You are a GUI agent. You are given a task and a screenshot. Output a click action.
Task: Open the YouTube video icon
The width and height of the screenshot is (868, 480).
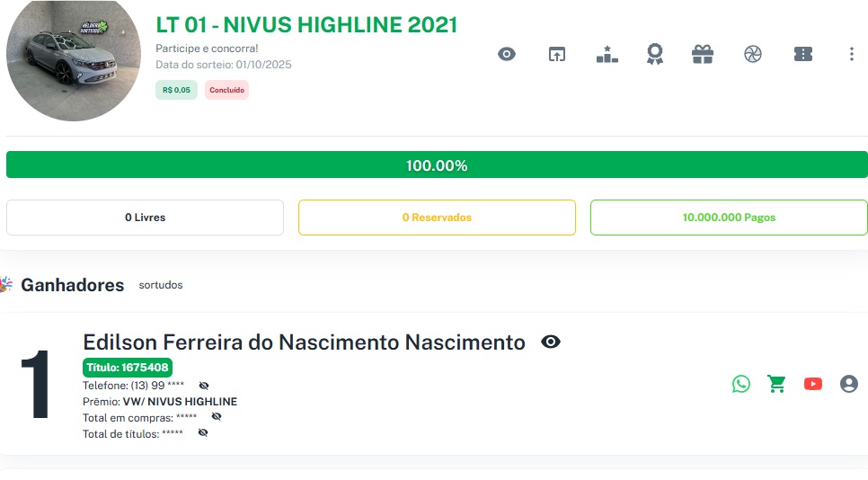pos(813,384)
